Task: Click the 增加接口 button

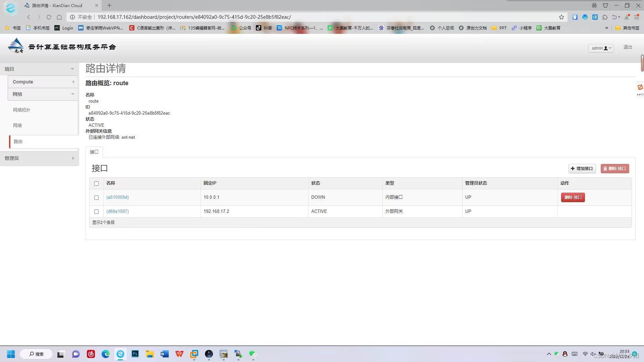Action: (582, 169)
